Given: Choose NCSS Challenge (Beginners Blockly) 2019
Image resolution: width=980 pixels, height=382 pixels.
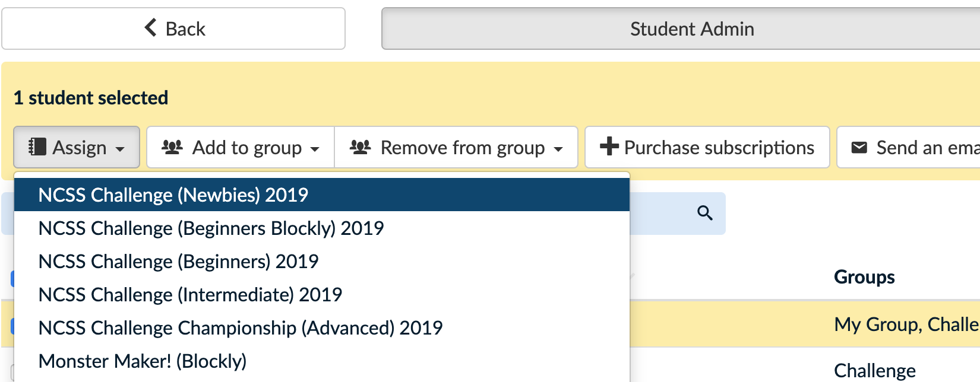Looking at the screenshot, I should (211, 228).
